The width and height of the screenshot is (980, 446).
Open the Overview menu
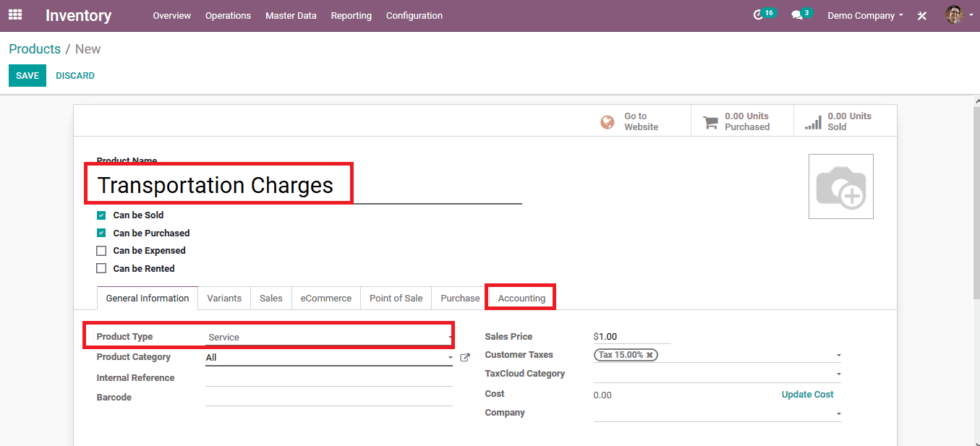tap(172, 15)
